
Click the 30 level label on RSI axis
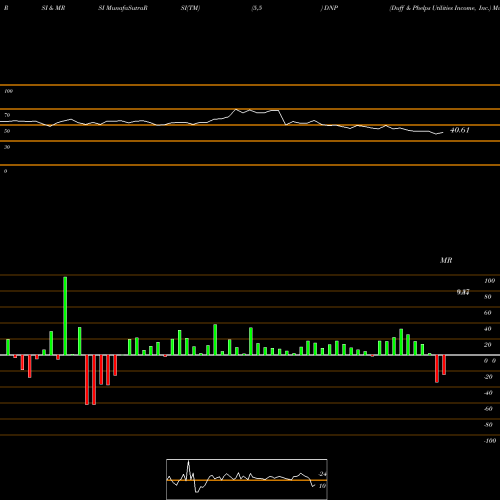pyautogui.click(x=7, y=147)
